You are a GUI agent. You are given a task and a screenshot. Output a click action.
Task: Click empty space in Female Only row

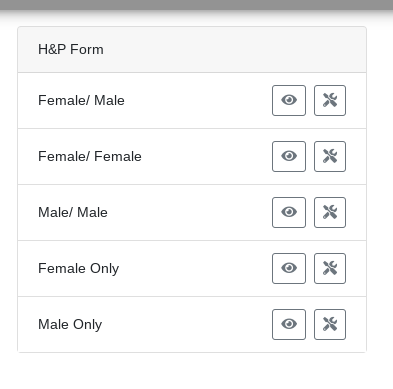click(x=195, y=268)
